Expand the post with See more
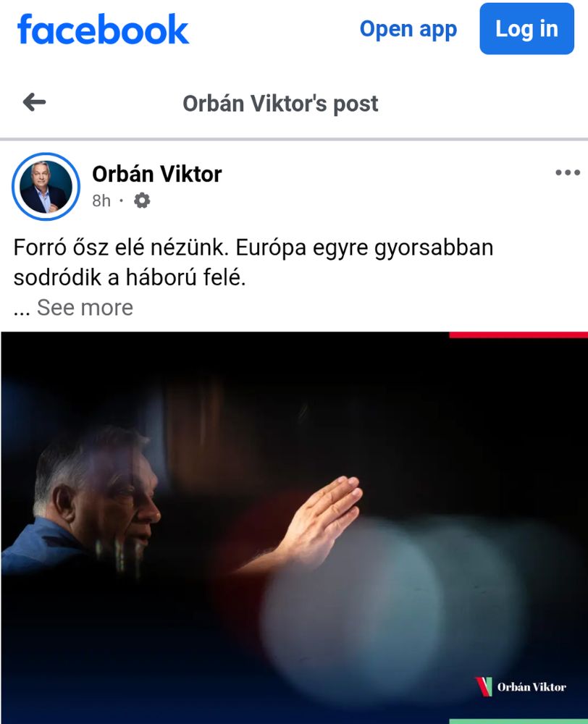 (x=85, y=308)
